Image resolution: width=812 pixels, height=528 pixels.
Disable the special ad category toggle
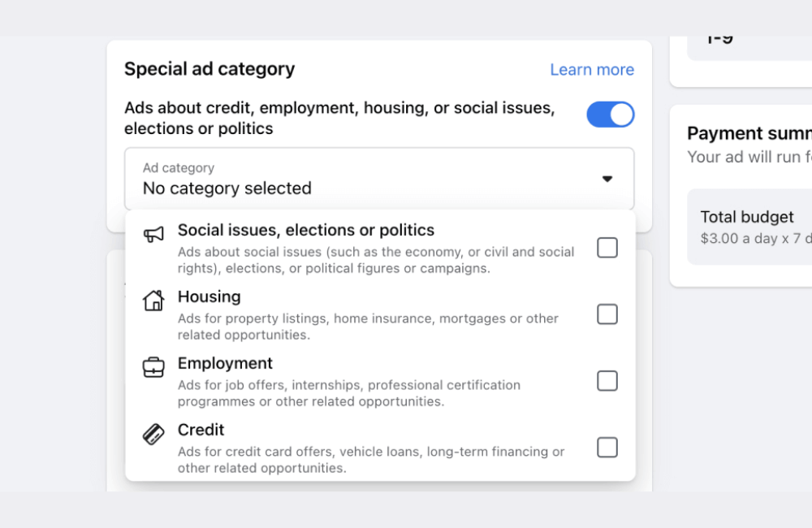click(x=610, y=115)
